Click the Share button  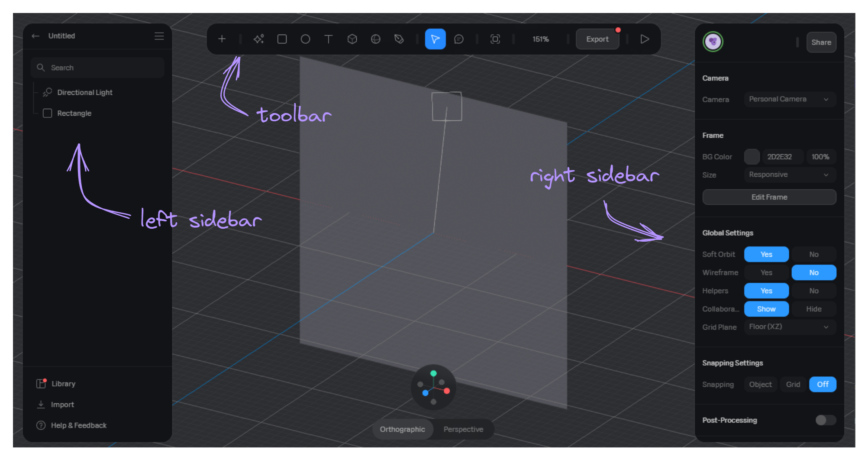click(x=821, y=42)
